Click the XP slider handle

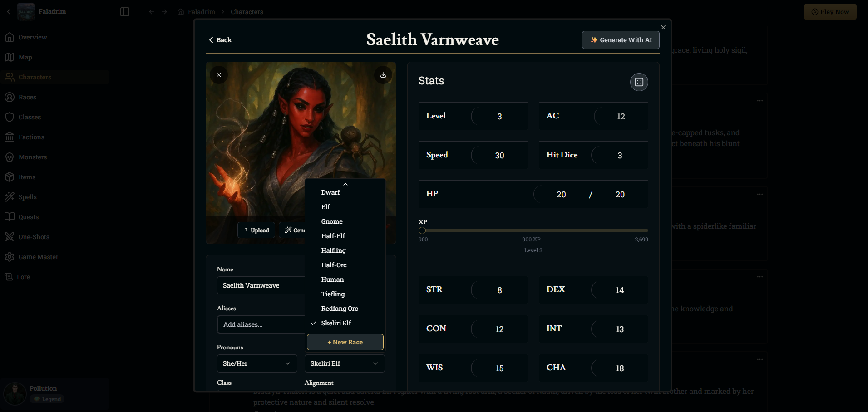tap(422, 231)
